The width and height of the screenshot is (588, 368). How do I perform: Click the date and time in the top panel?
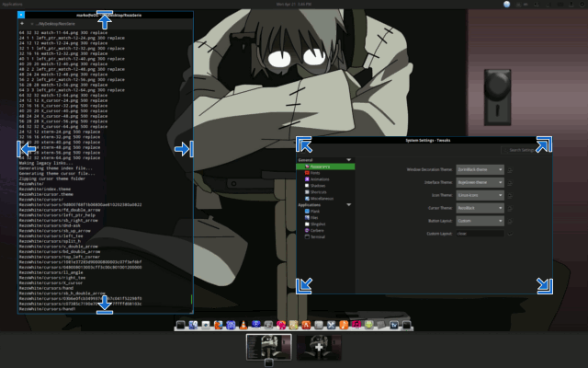pyautogui.click(x=294, y=4)
